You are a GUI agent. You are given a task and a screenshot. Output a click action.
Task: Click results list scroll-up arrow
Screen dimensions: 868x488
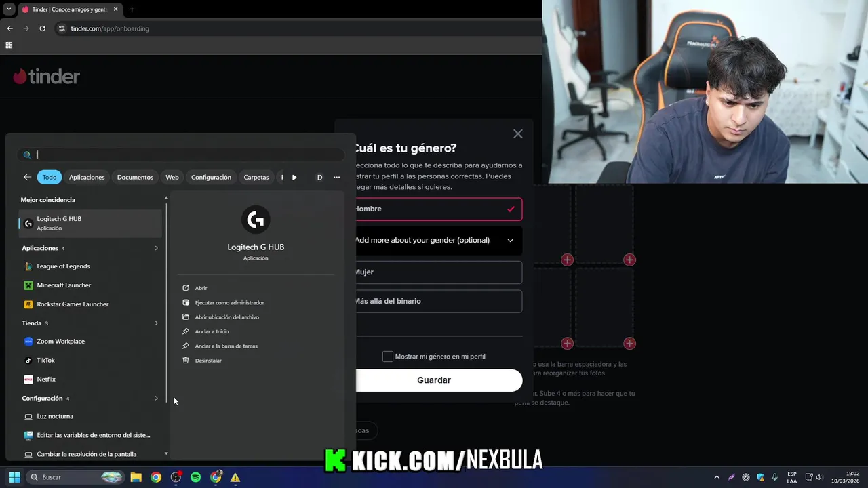pyautogui.click(x=166, y=198)
